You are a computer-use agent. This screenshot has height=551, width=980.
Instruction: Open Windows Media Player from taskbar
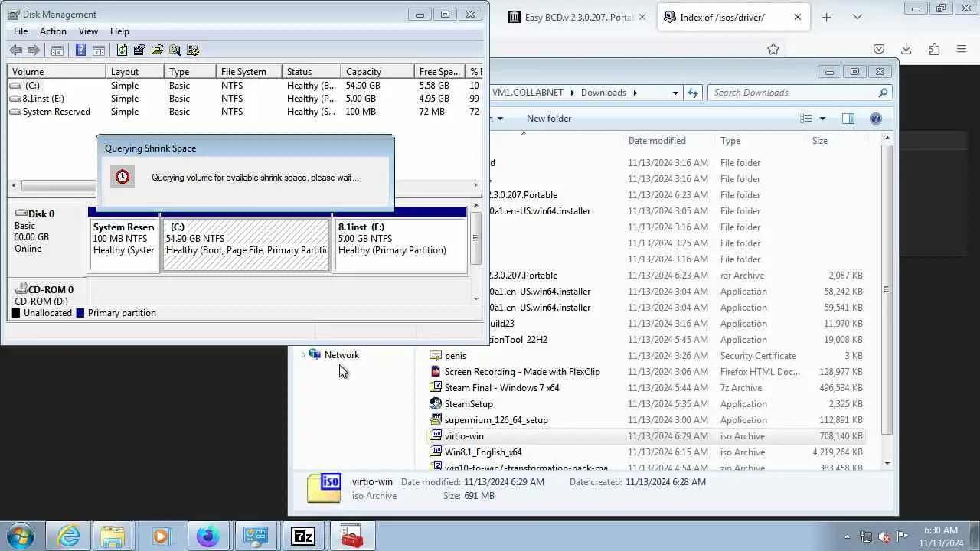[x=160, y=536]
